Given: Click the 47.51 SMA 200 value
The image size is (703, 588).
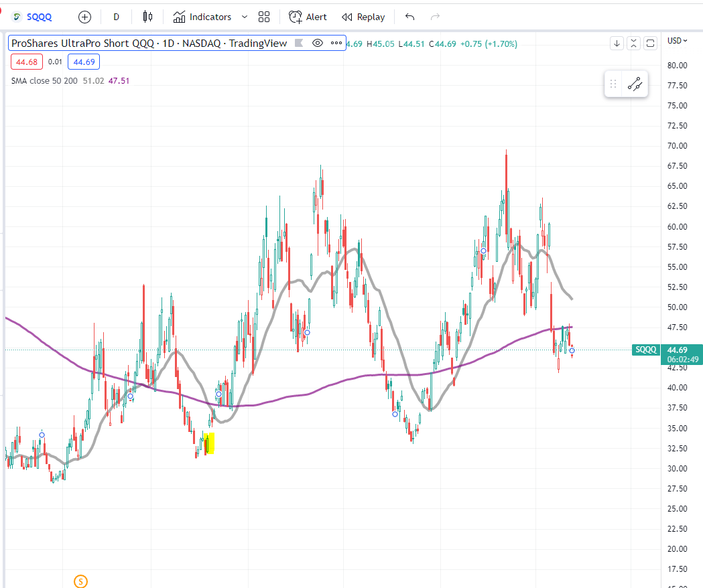Looking at the screenshot, I should (119, 80).
